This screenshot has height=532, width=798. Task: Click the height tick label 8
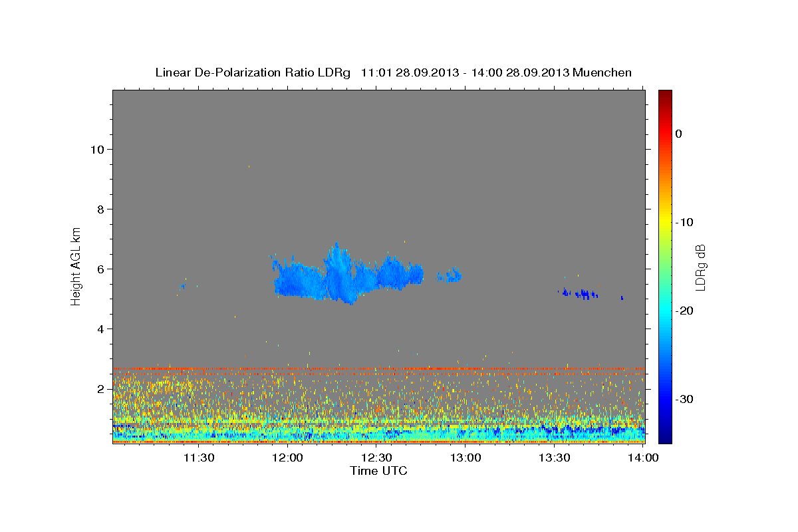tap(101, 209)
